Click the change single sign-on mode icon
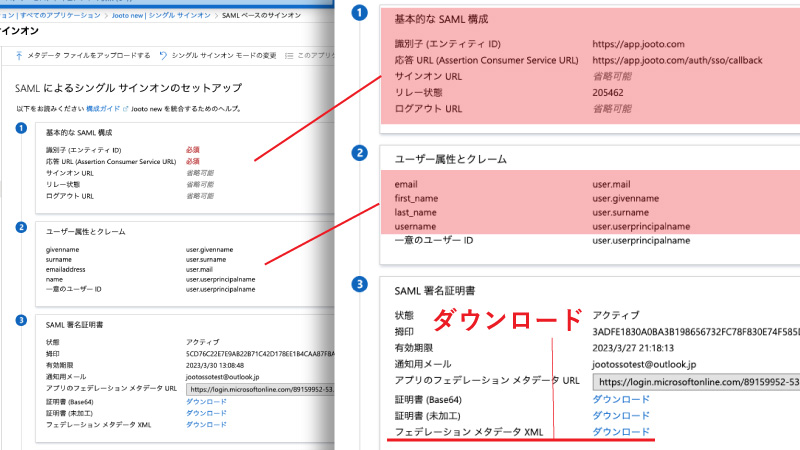Image resolution: width=800 pixels, height=450 pixels. (x=164, y=55)
